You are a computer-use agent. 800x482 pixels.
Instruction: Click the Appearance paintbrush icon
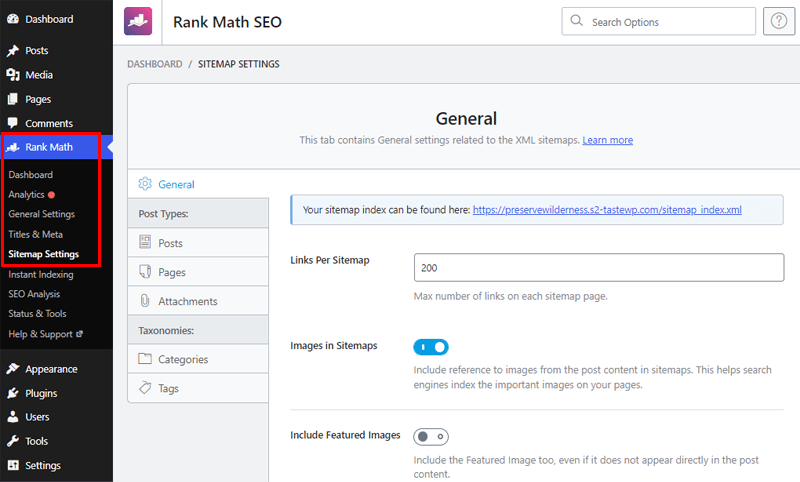pos(13,369)
